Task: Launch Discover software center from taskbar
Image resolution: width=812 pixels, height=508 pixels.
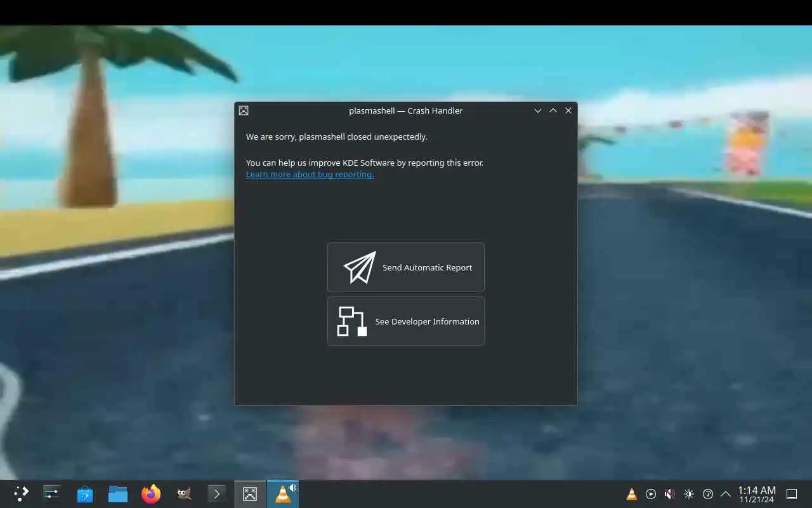Action: coord(85,493)
